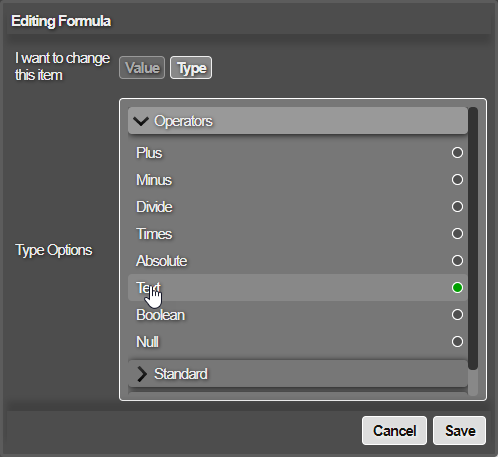Select the Minus radio button

pos(457,180)
